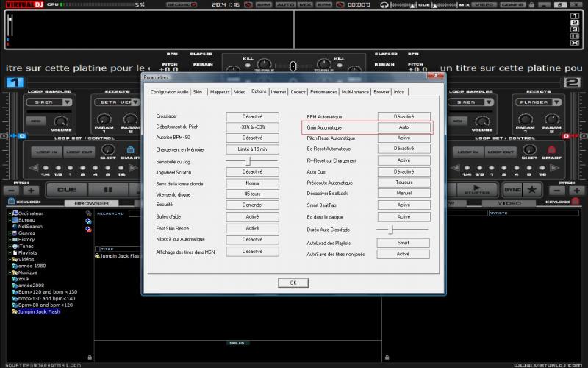Set left deck loop length to 4
Viewport: 588px width, 368px height.
coord(96,168)
